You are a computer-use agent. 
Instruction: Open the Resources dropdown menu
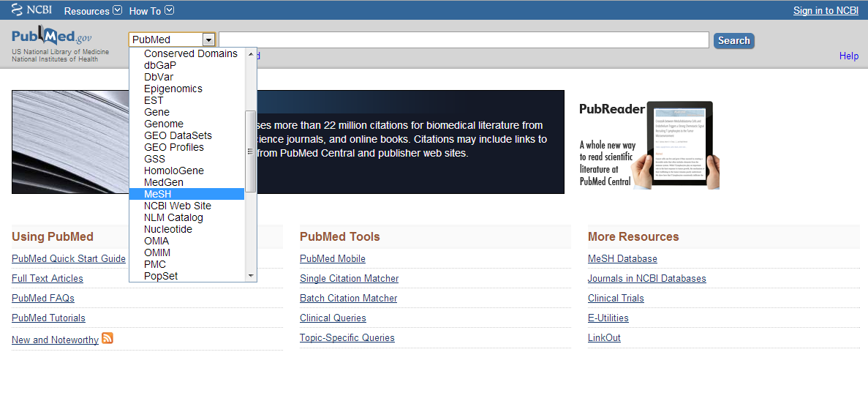[x=92, y=10]
